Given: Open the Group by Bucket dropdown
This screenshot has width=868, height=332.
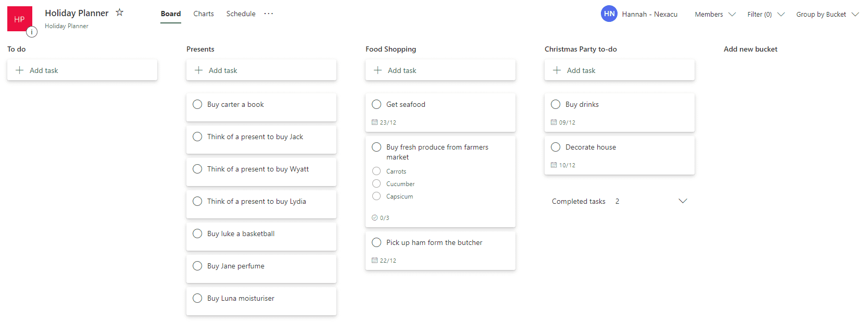Looking at the screenshot, I should [x=827, y=15].
